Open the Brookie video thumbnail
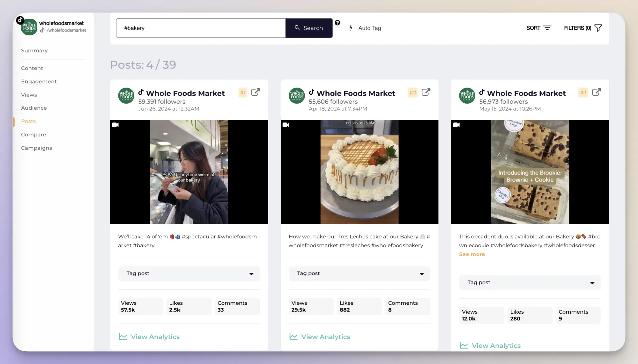Image resolution: width=638 pixels, height=364 pixels. [530, 172]
